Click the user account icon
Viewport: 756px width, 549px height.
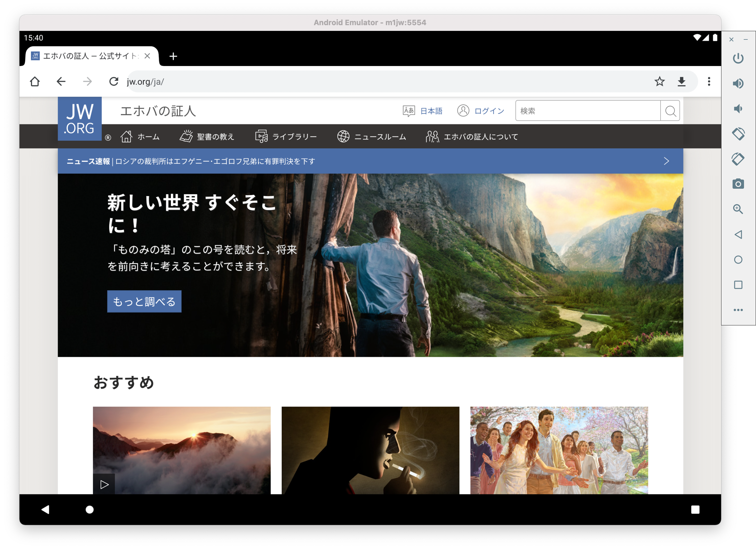(463, 110)
